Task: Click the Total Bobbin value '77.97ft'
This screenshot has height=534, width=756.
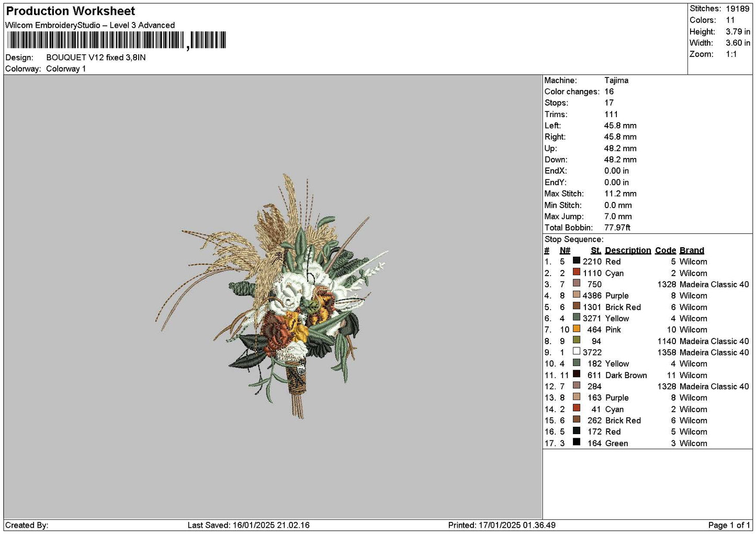Action: (617, 228)
